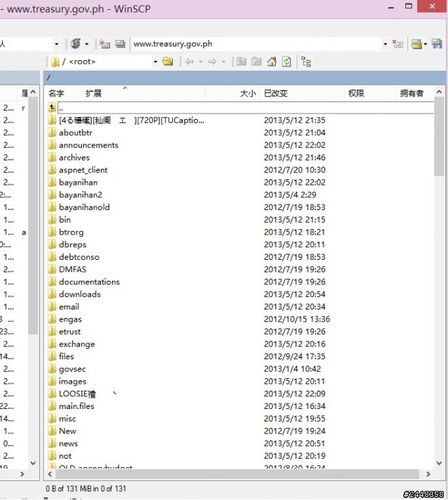The height and width of the screenshot is (500, 448).
Task: Expand the saved sessions dropdown arrow
Action: pos(426,44)
